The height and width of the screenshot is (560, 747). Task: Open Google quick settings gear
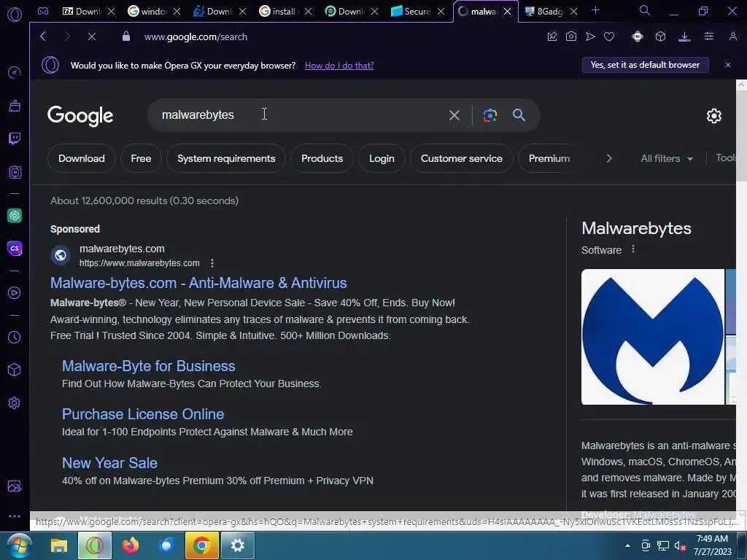pyautogui.click(x=713, y=116)
